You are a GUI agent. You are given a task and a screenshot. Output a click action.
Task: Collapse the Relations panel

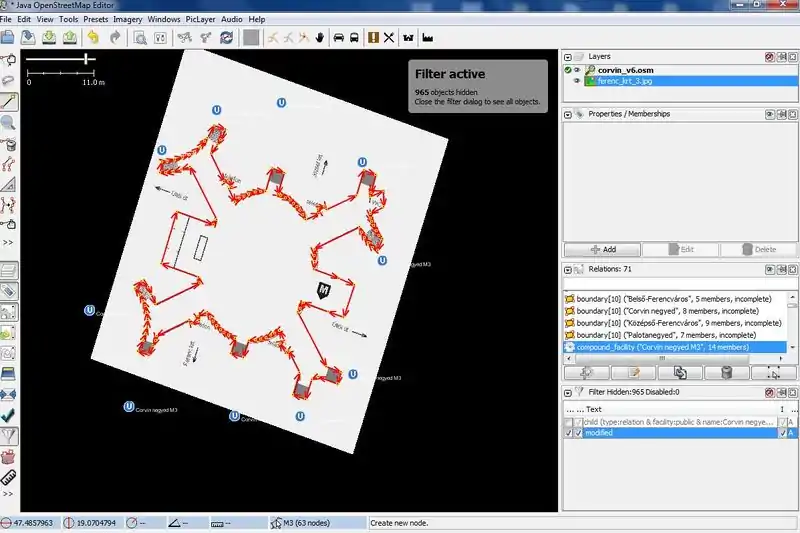tap(569, 269)
